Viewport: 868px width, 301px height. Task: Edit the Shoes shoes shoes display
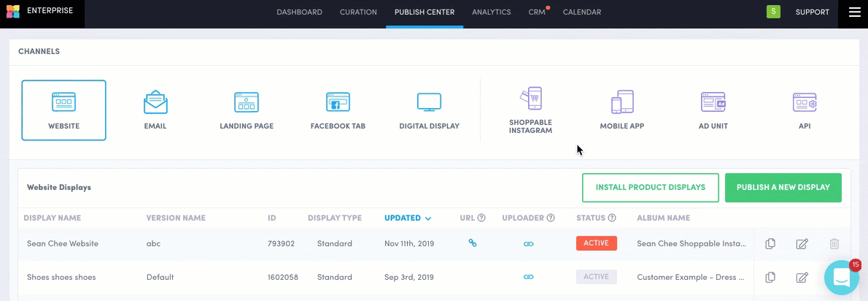(802, 278)
